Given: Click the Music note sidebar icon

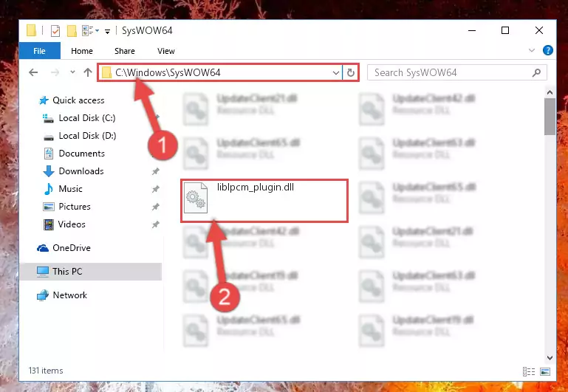Looking at the screenshot, I should (x=48, y=189).
